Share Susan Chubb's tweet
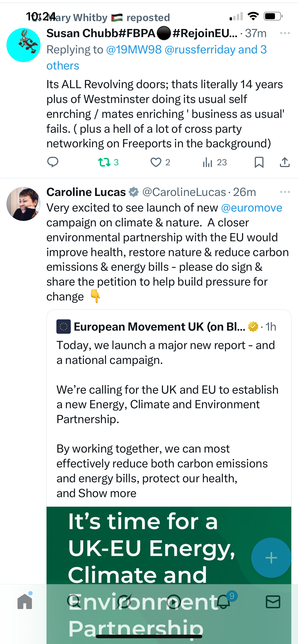Viewport: 298px width, 644px height. (285, 162)
